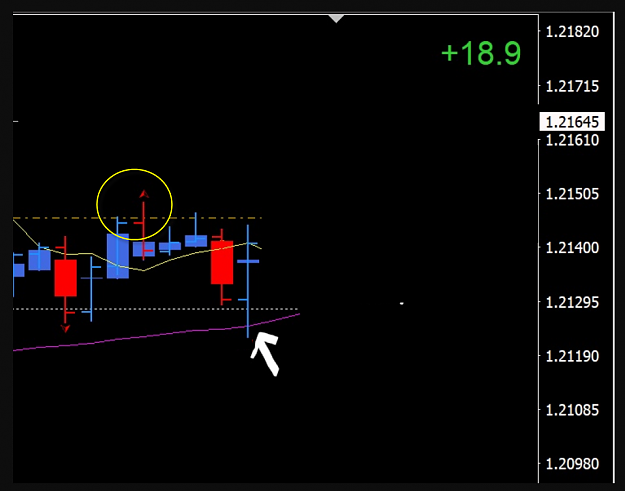Image resolution: width=625 pixels, height=491 pixels.
Task: Click the red down-arrow fractal marker
Action: (65, 328)
